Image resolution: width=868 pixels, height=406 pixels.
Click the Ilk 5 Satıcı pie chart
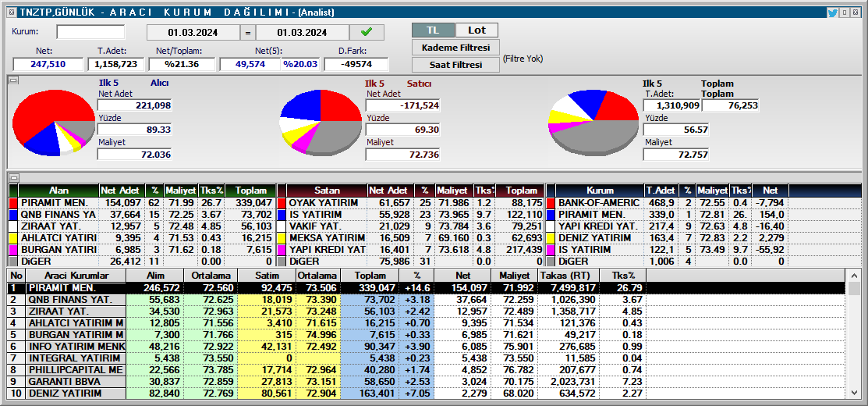321,123
